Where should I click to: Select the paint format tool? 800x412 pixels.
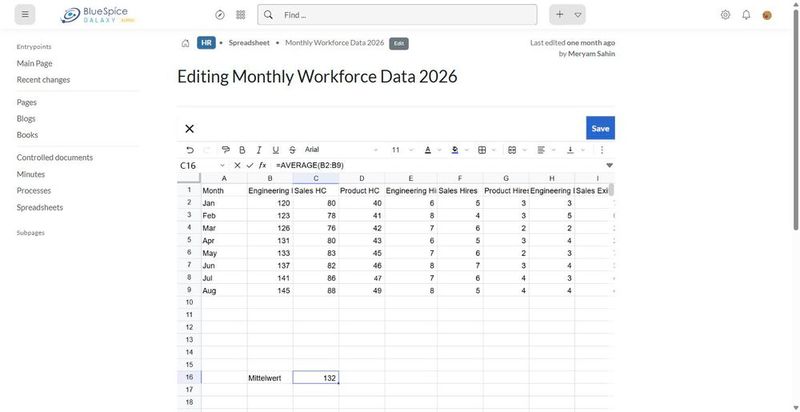click(226, 150)
